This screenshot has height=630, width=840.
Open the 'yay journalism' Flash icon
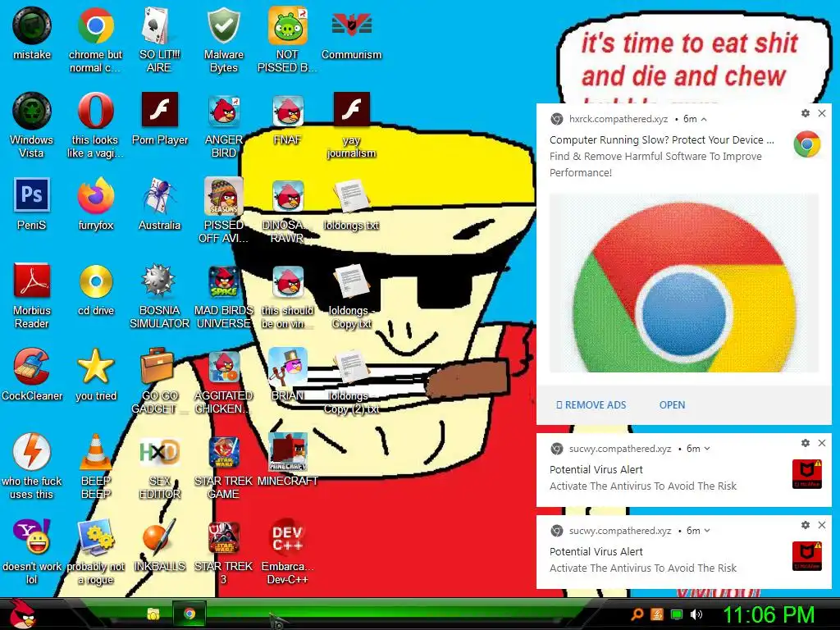351,110
